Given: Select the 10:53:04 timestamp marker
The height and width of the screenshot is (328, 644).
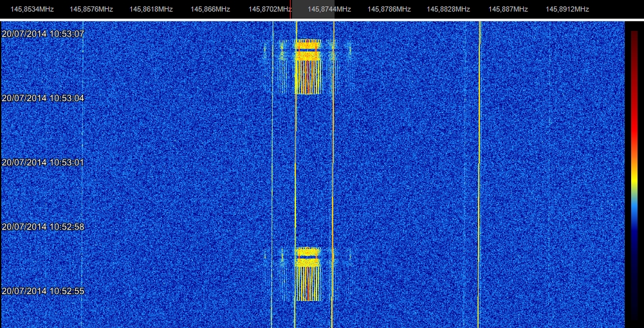Looking at the screenshot, I should point(43,98).
